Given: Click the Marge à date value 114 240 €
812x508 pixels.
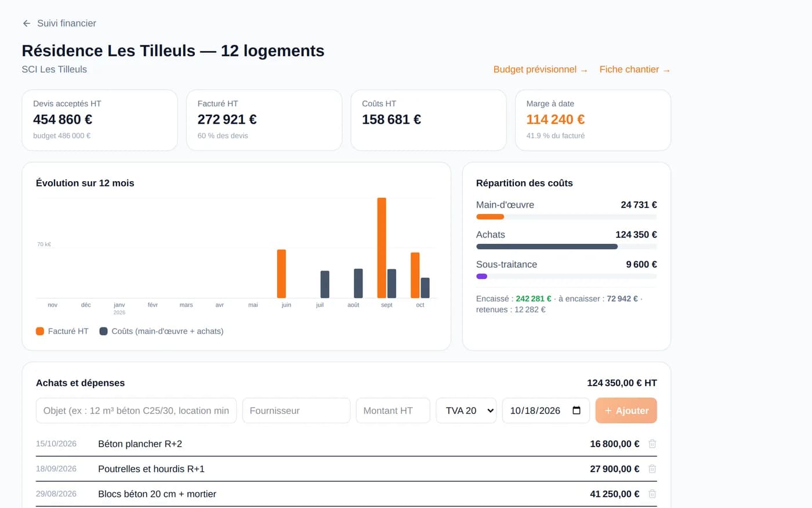Looking at the screenshot, I should coord(556,120).
